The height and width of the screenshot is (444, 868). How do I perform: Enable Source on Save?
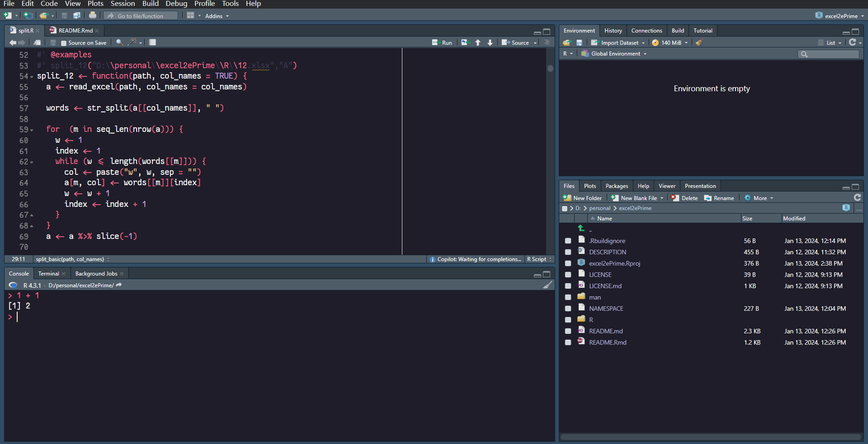64,42
